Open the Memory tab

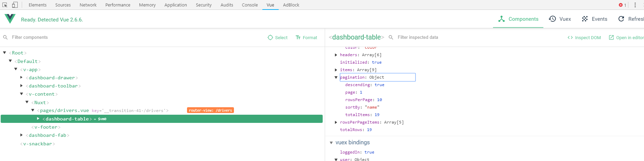[x=148, y=5]
